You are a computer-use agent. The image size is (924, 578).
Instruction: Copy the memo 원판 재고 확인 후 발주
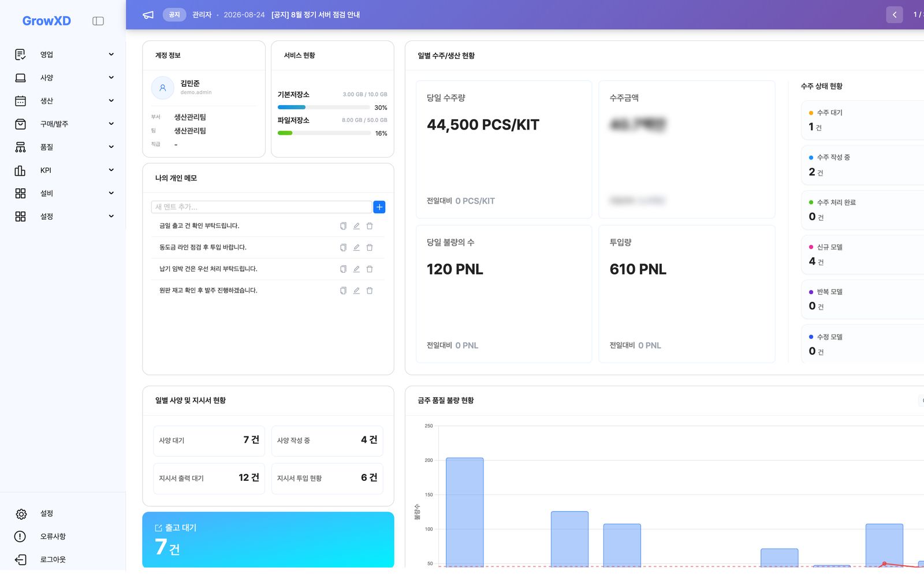point(343,291)
